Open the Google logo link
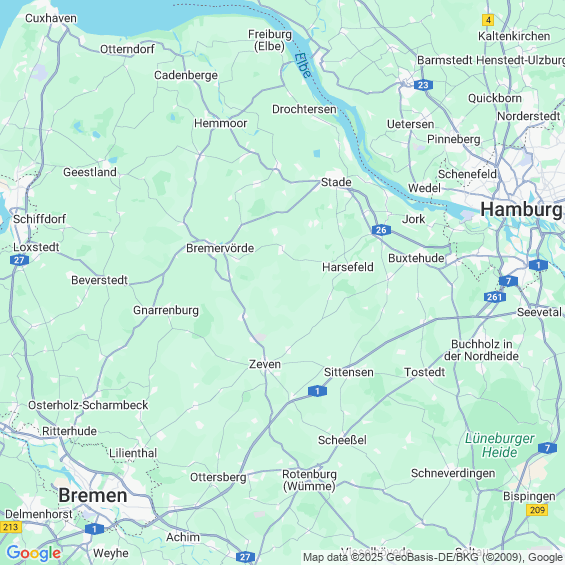565x565 pixels. (x=34, y=553)
